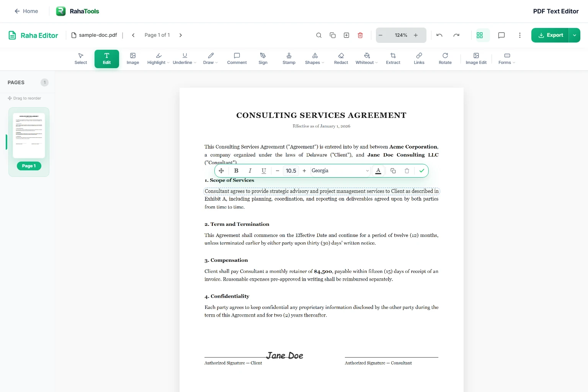Expand the Whiteout tool options arrow
This screenshot has width=588, height=392.
tap(377, 63)
